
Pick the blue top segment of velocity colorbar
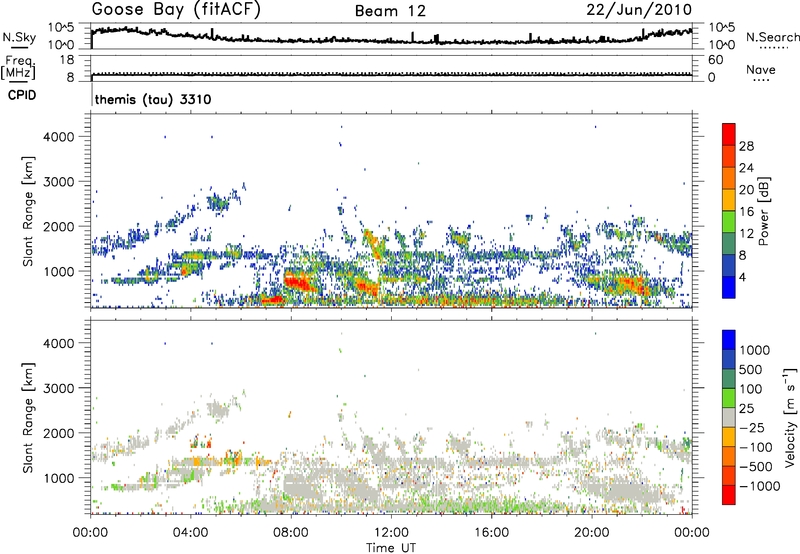729,340
